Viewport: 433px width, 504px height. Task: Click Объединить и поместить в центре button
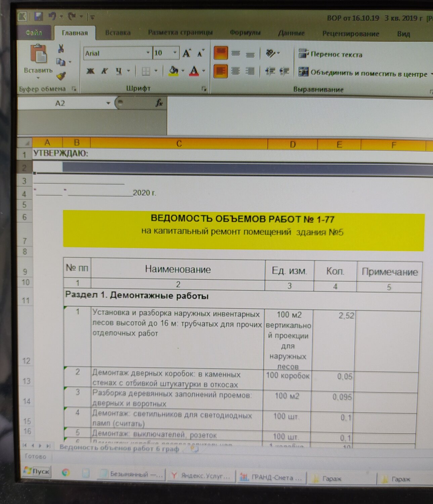tap(363, 73)
